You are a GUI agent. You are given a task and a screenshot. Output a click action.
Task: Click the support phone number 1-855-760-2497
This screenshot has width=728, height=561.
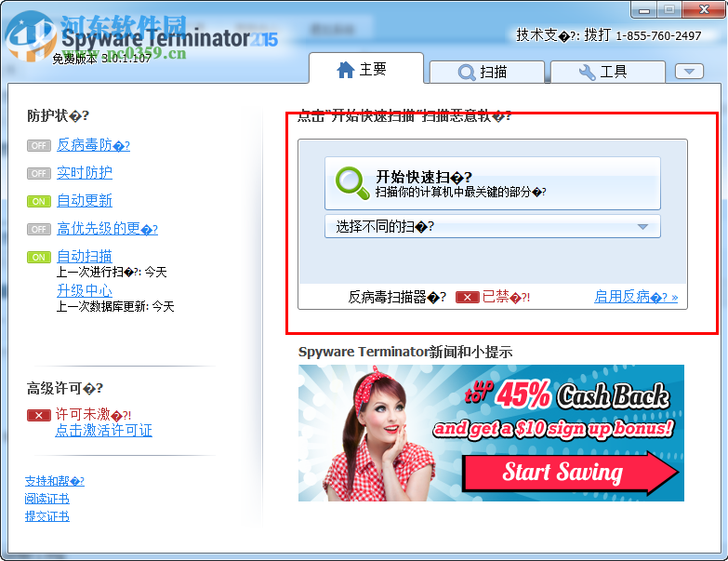point(658,35)
